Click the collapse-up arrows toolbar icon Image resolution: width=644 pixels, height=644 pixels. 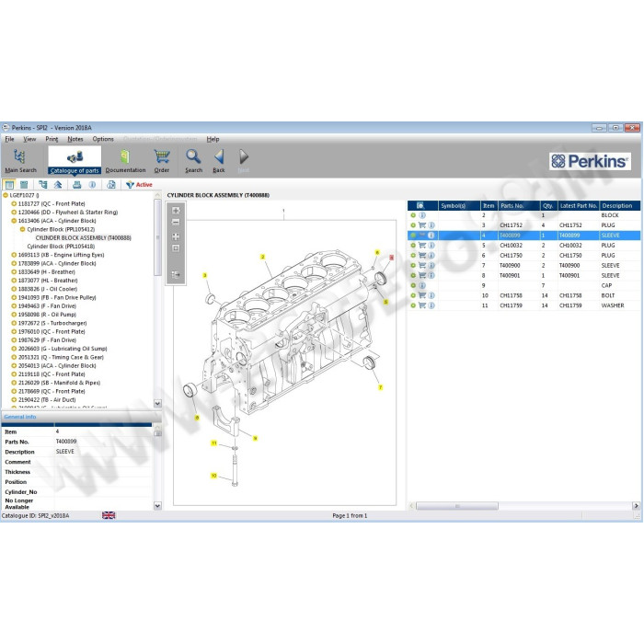[58, 185]
